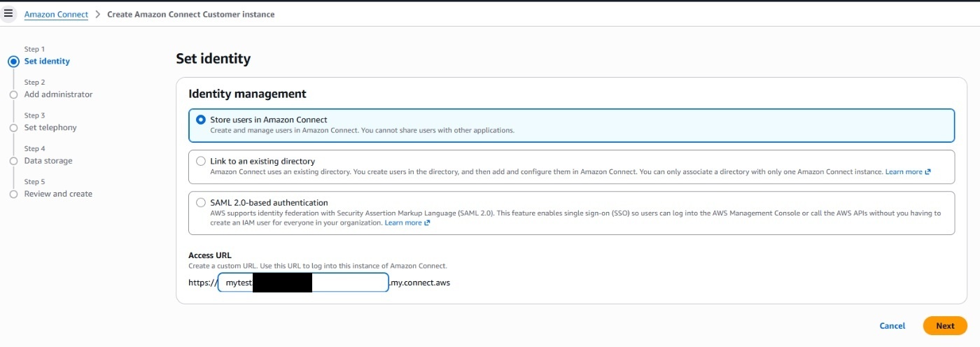980x347 pixels.
Task: Click the Review and create step label
Action: coord(58,194)
